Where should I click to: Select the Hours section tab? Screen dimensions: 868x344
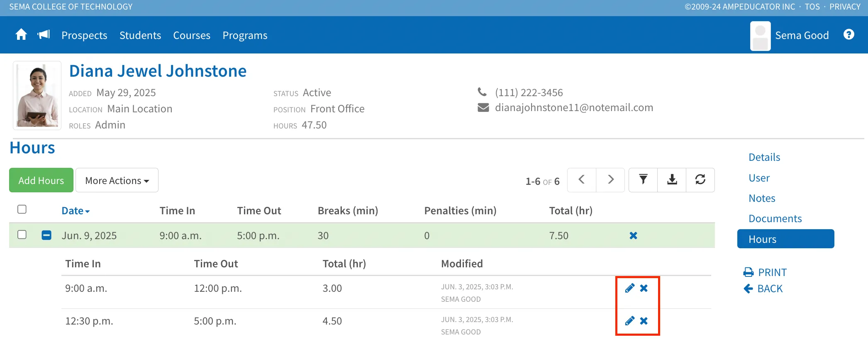[786, 239]
